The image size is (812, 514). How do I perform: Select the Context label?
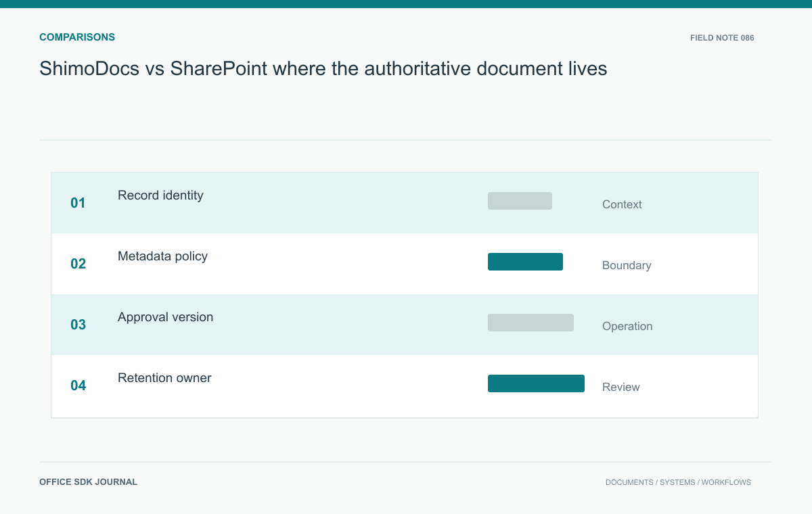622,204
